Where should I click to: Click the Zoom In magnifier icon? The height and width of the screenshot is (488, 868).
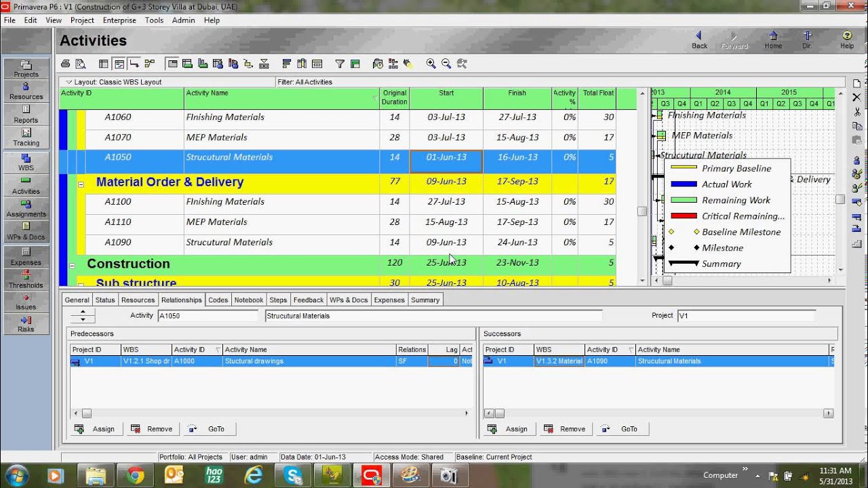point(431,64)
